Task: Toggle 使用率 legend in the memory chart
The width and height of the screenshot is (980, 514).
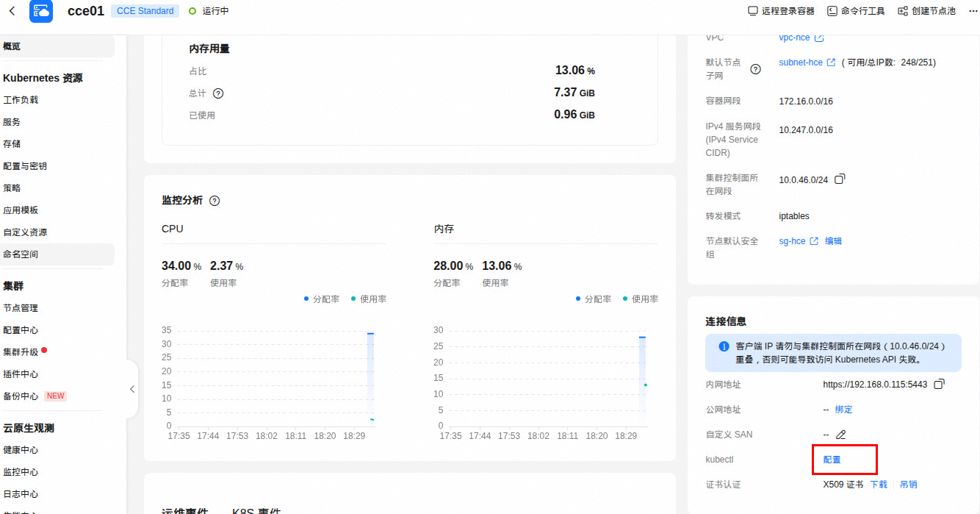Action: [641, 299]
